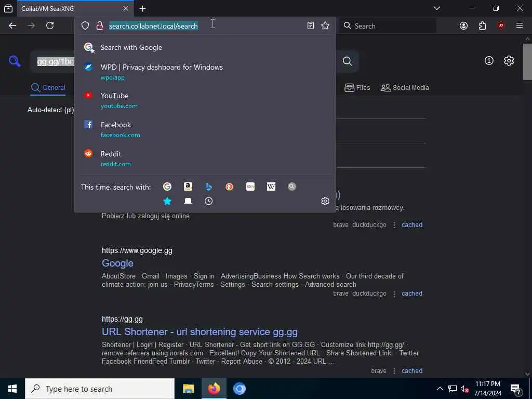
Task: Open the Windows Start menu
Action: click(12, 389)
